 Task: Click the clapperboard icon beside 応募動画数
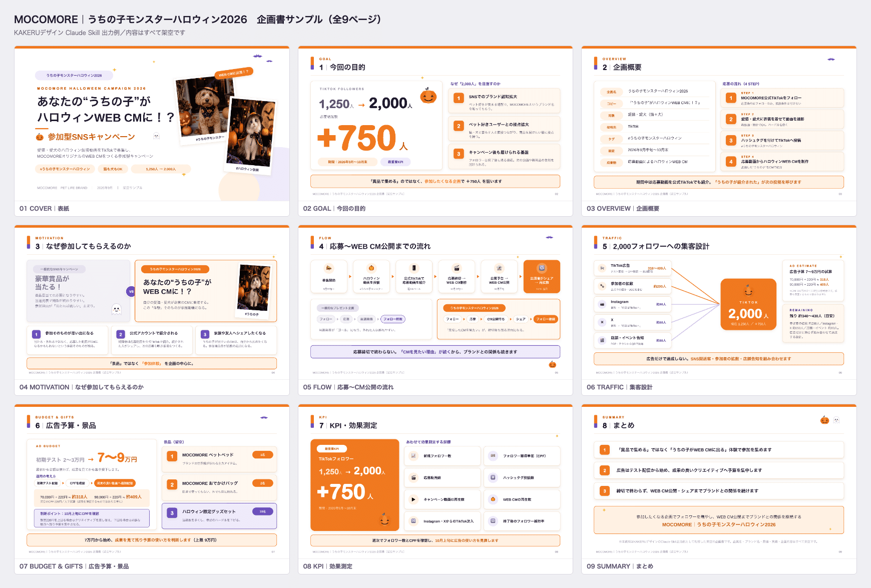point(413,477)
